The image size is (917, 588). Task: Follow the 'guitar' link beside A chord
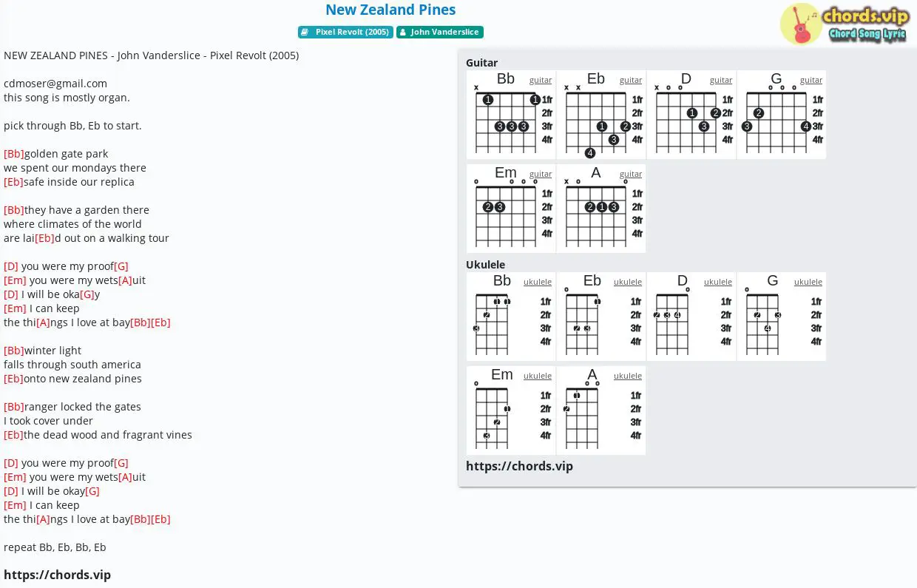631,174
